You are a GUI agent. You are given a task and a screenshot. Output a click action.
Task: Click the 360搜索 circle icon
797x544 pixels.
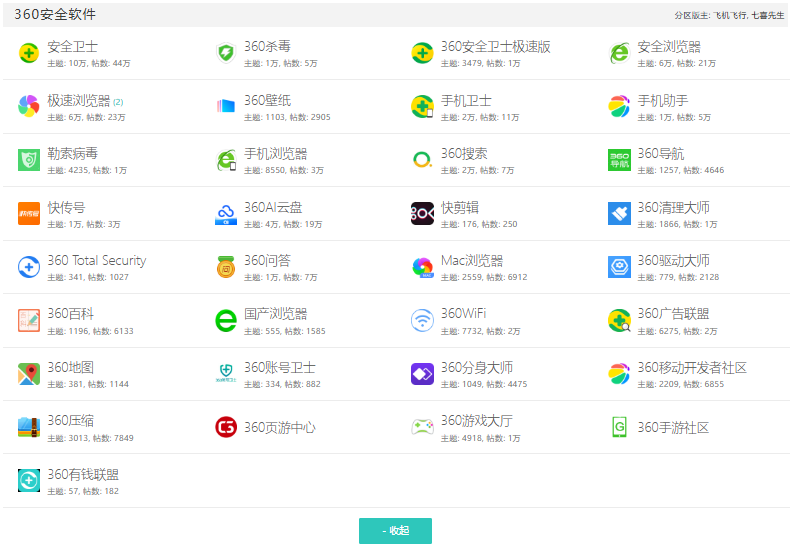(x=422, y=160)
